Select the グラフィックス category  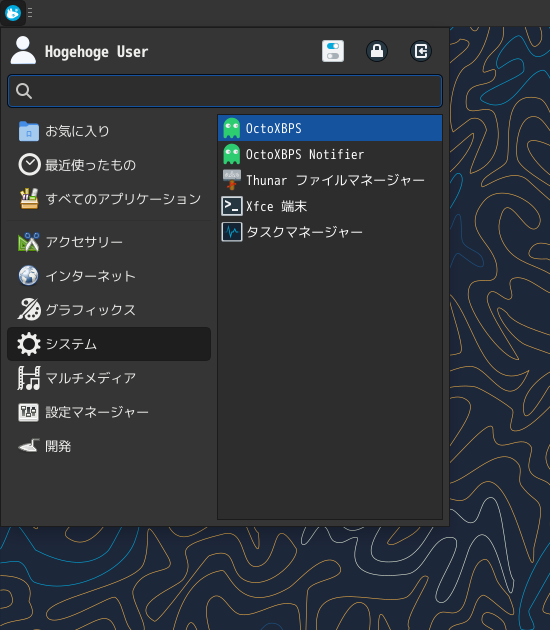point(109,310)
